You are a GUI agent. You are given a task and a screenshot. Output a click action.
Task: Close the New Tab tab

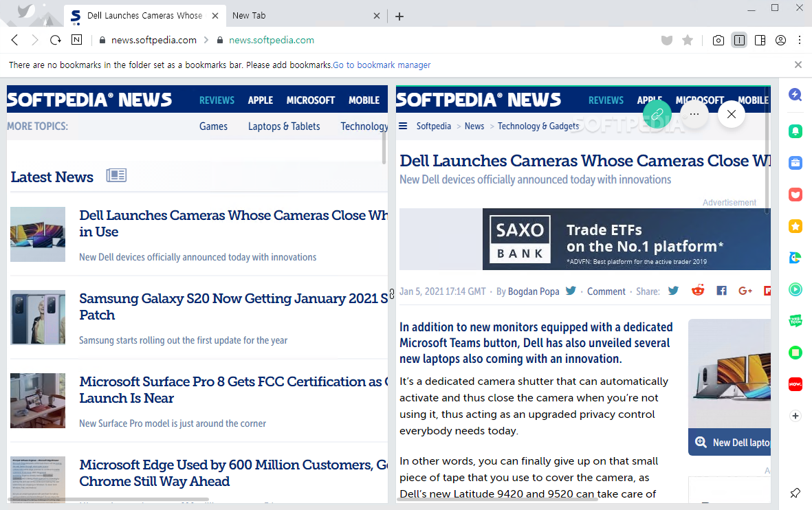377,16
